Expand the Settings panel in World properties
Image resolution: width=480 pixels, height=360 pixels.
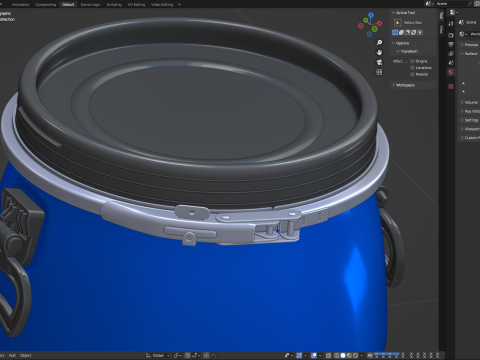point(470,120)
